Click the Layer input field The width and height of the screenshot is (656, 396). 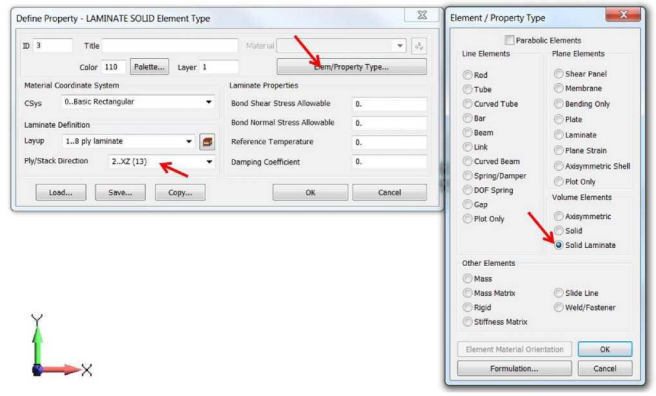(x=219, y=67)
